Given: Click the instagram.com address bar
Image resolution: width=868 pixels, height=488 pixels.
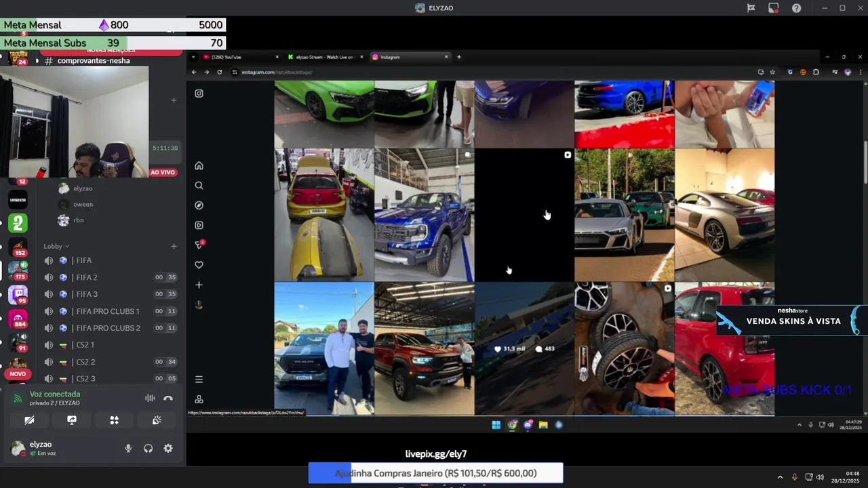Looking at the screenshot, I should tap(488, 72).
